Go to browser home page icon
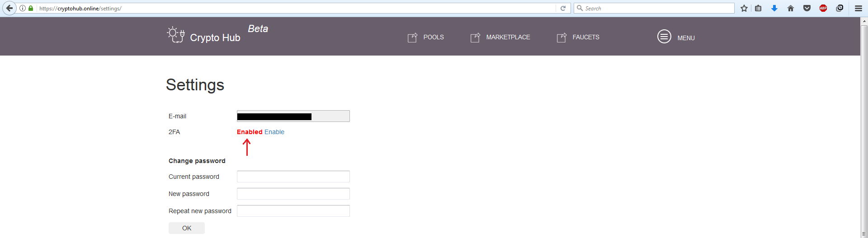 791,8
